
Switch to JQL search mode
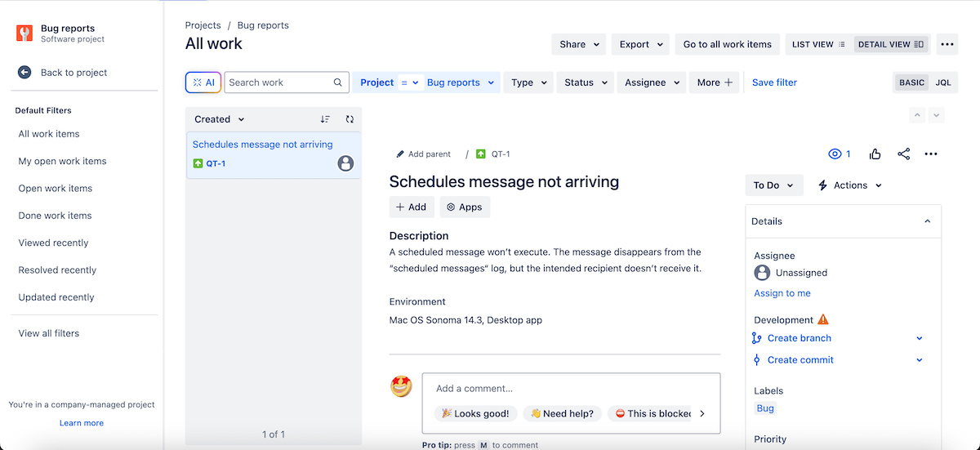coord(942,82)
